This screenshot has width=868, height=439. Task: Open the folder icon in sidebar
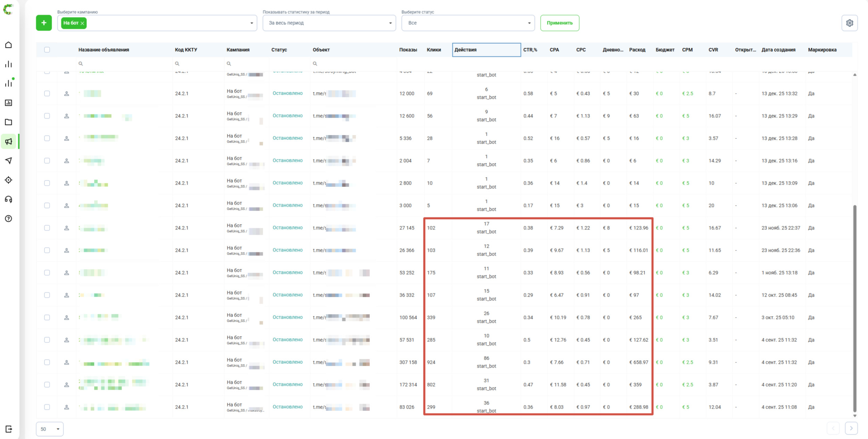pyautogui.click(x=9, y=122)
